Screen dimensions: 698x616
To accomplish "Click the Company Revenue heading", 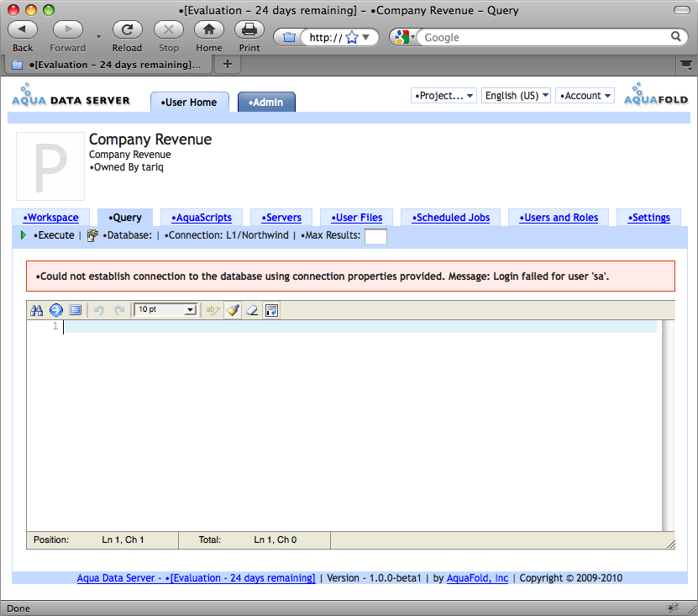I will pos(150,140).
